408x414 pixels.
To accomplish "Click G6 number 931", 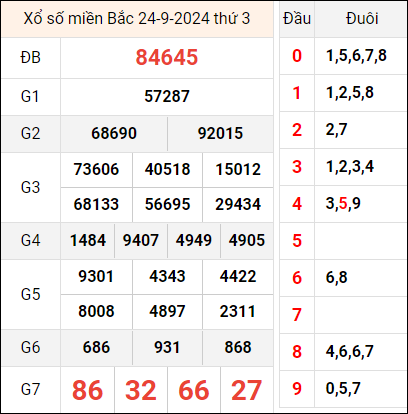I will tap(167, 347).
